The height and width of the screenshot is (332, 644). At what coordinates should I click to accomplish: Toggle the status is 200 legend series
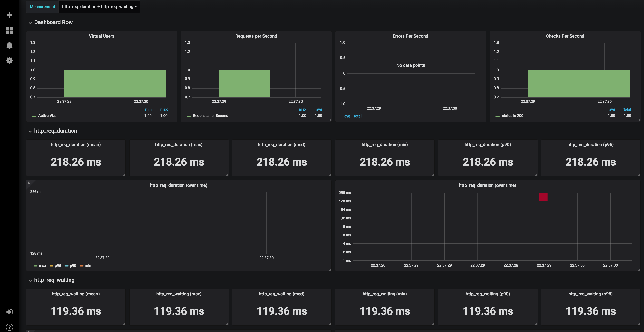pos(512,116)
